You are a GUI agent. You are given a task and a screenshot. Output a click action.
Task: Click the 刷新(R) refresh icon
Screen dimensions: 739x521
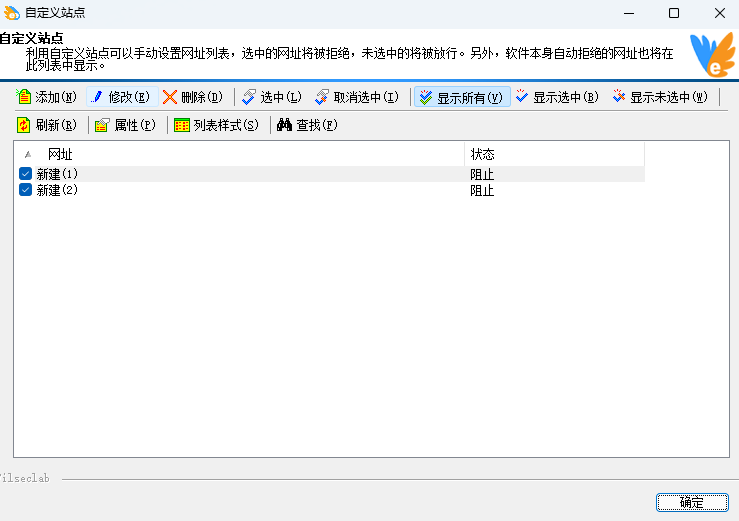(x=24, y=125)
